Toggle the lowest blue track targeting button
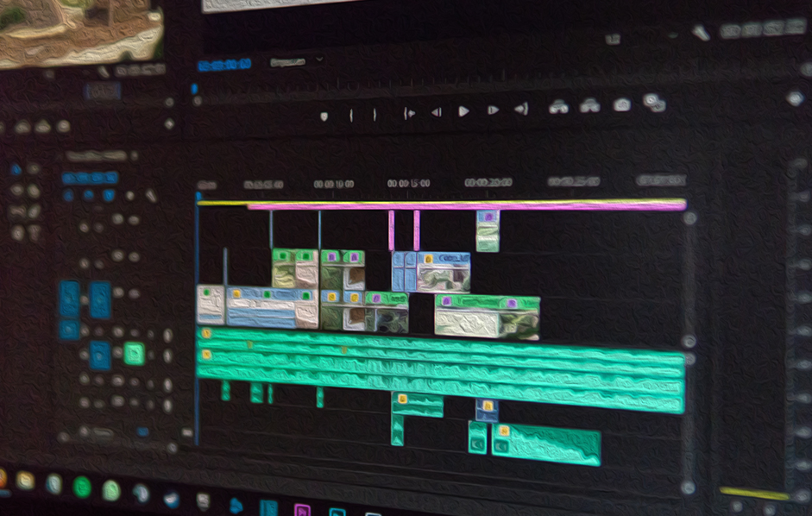Image resolution: width=812 pixels, height=516 pixels. pos(100,354)
